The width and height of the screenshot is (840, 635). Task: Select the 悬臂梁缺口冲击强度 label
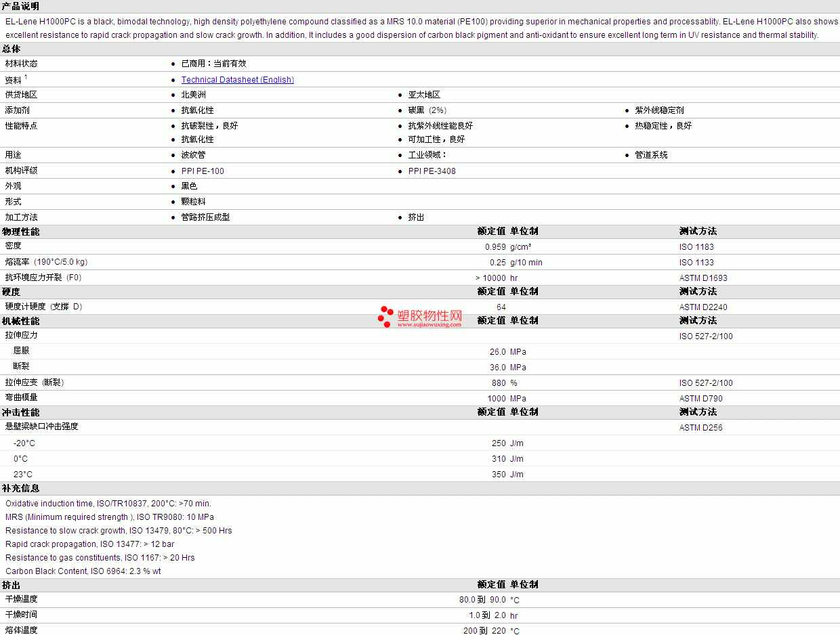pos(42,426)
